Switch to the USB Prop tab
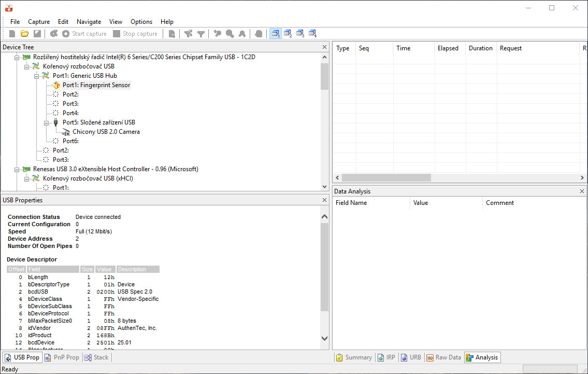 click(x=22, y=357)
